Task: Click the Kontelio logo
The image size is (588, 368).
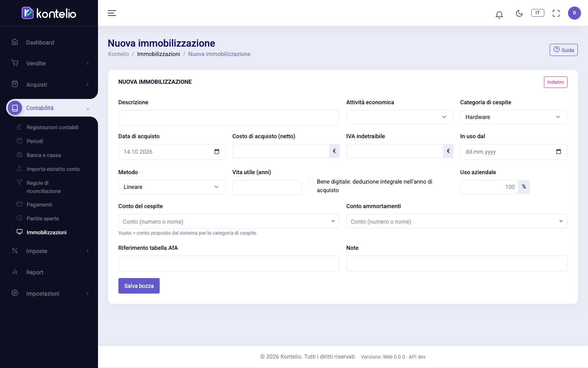Action: [x=49, y=13]
